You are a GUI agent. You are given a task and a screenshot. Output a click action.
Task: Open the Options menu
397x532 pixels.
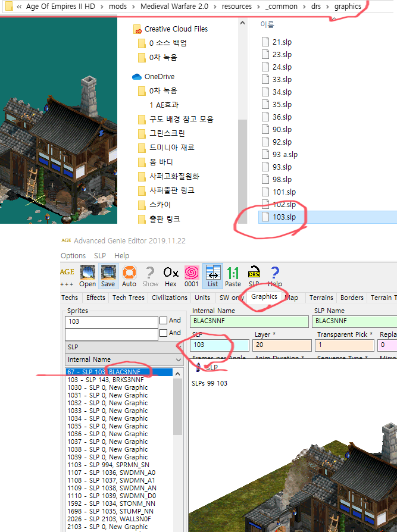pos(73,256)
